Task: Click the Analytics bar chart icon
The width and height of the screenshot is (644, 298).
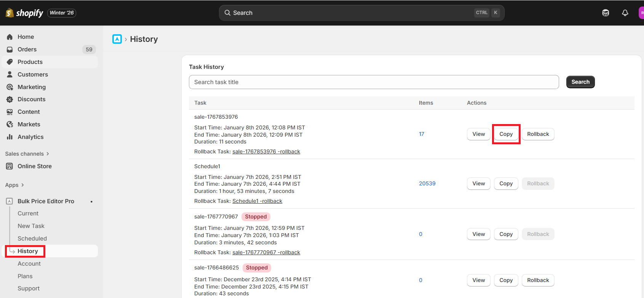Action: pos(10,137)
